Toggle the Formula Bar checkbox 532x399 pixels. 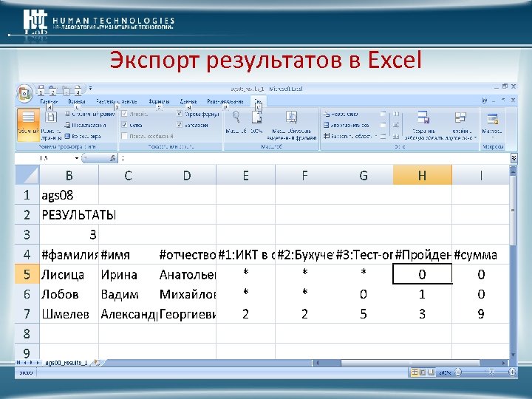click(180, 114)
